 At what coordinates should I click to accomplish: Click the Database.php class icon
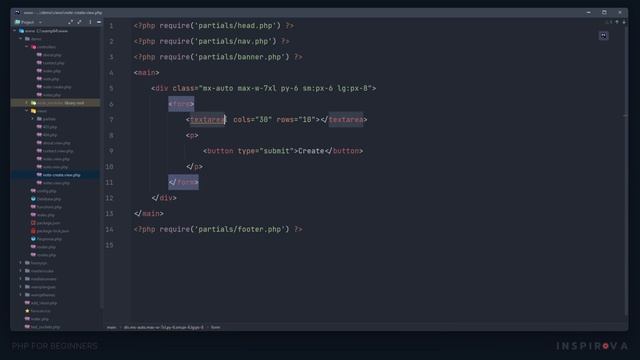coord(33,199)
